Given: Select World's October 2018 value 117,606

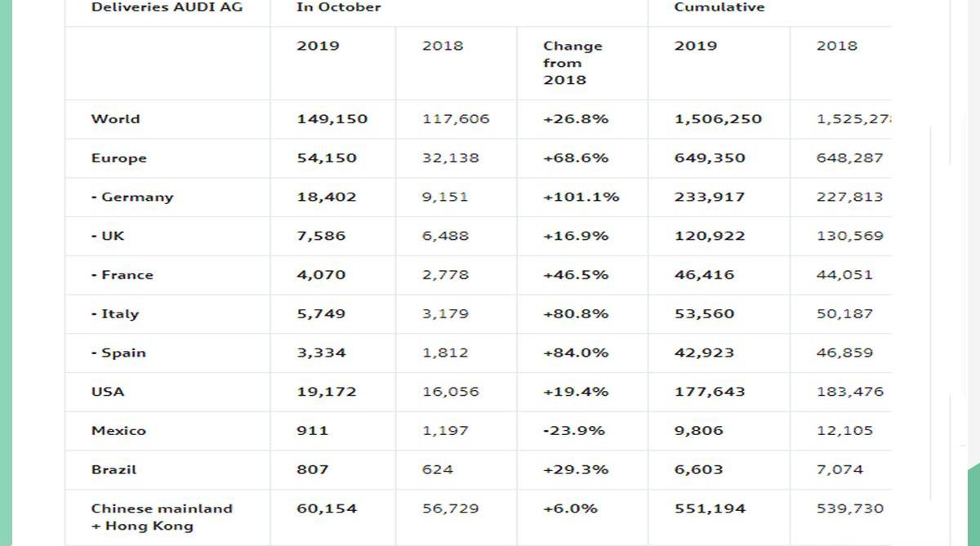Looking at the screenshot, I should 456,119.
